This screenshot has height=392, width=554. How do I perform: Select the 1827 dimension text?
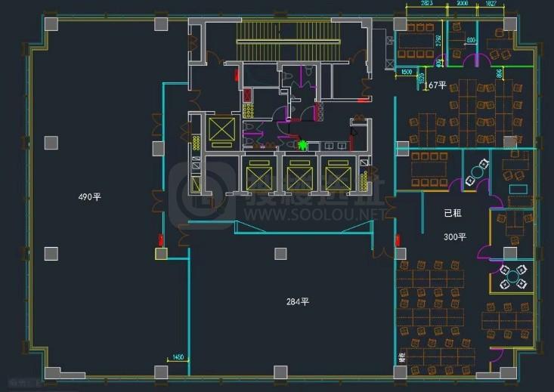click(491, 5)
